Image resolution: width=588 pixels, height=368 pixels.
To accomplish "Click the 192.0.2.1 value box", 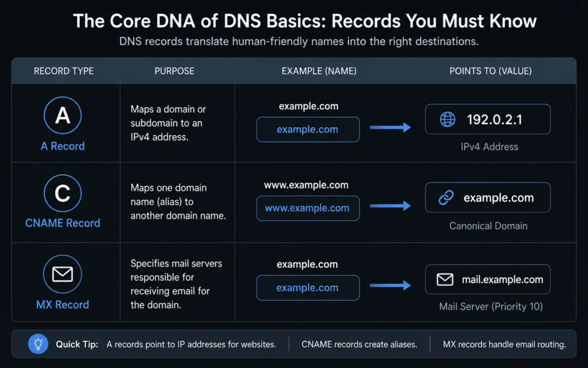I will (x=488, y=119).
